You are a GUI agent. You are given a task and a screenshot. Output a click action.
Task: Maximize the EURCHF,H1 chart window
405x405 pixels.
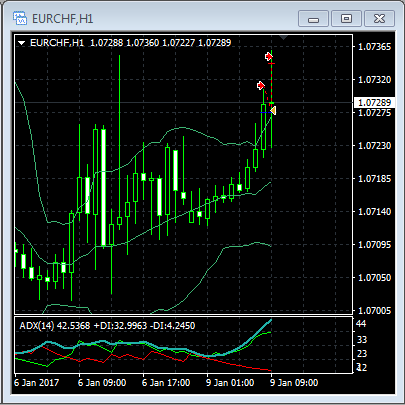click(x=346, y=18)
